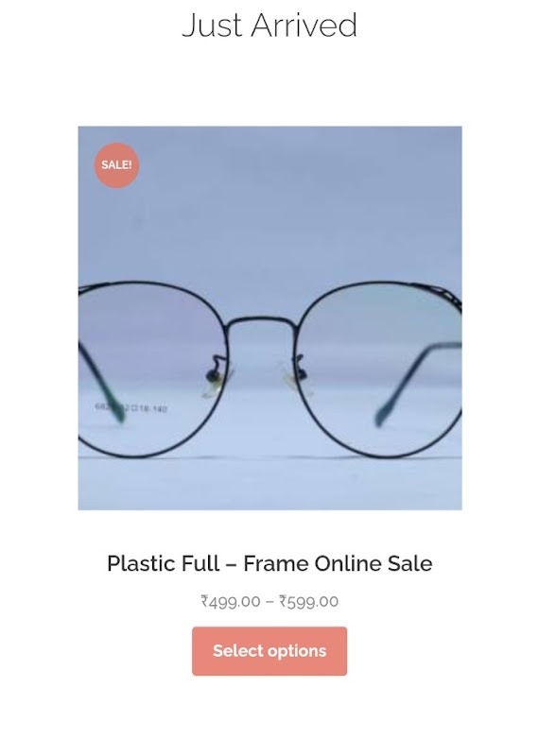539x756 pixels.
Task: Open the round eyeglasses product image
Action: coord(269,318)
